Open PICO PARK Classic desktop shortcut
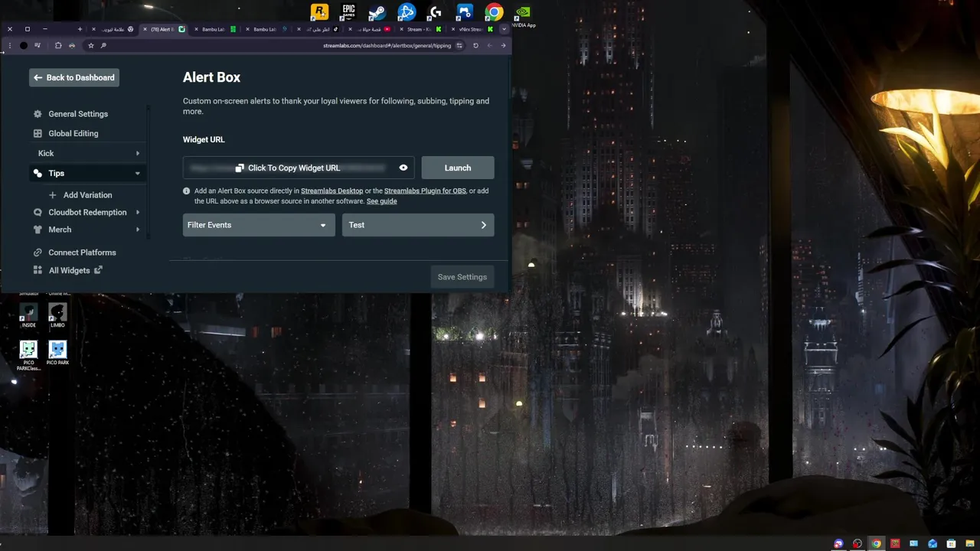Viewport: 980px width, 551px height. tap(28, 356)
